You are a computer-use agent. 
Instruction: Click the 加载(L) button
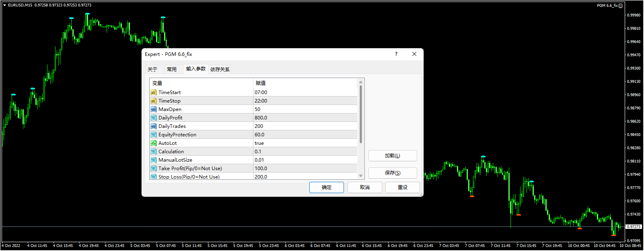pos(392,156)
